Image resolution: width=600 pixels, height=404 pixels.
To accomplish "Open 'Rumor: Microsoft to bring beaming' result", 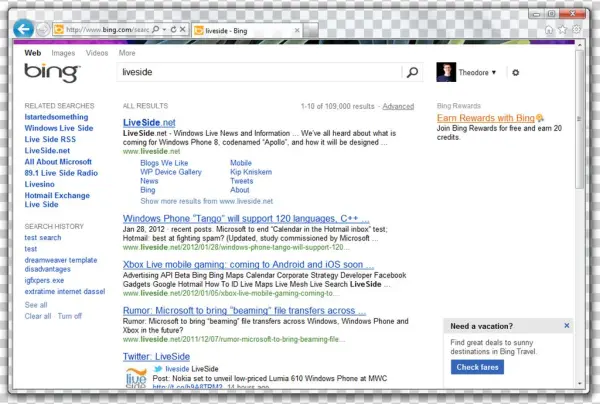I will tap(244, 311).
